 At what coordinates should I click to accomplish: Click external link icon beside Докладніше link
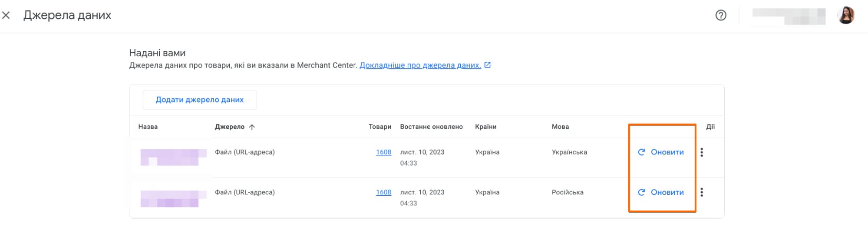[x=488, y=65]
